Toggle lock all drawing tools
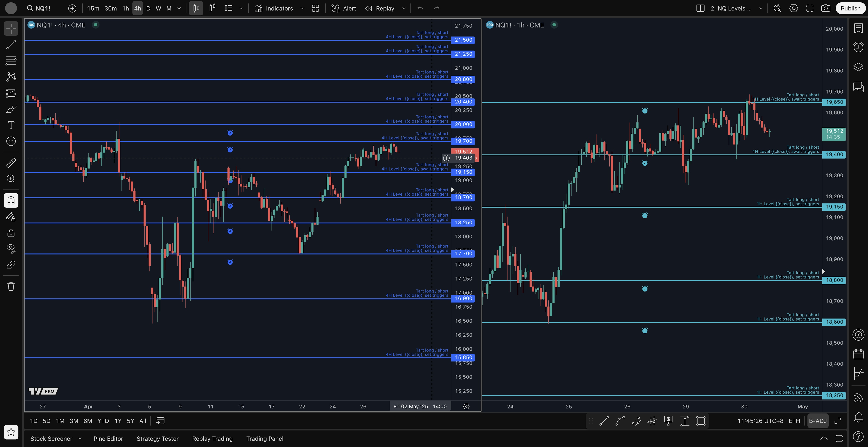868x447 pixels. click(11, 233)
